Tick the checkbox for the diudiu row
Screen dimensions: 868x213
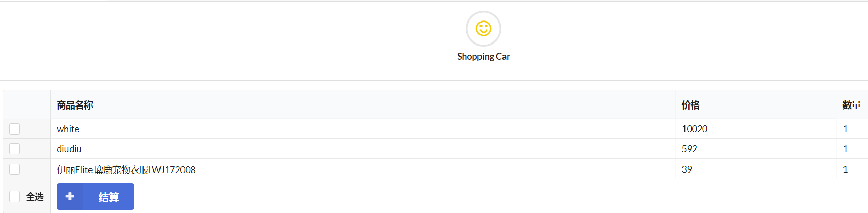[x=15, y=149]
